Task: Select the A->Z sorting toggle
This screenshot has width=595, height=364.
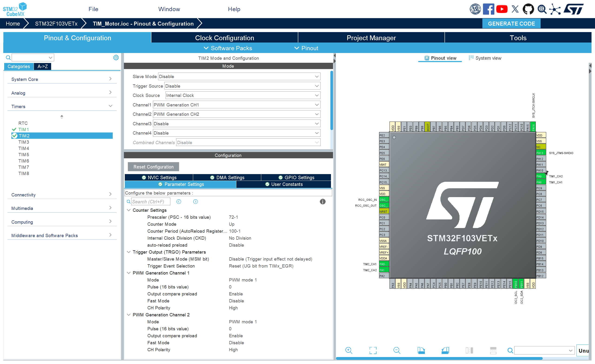Action: pos(43,66)
